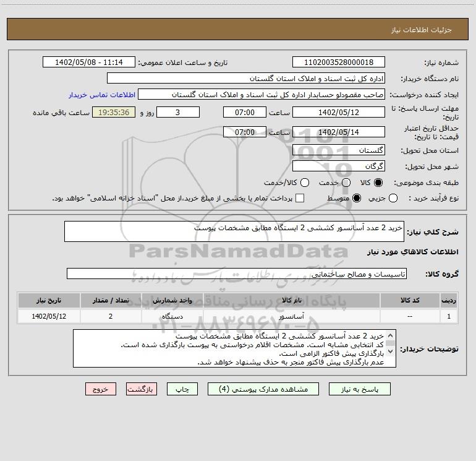Select the کالا/خدمت radio button
This screenshot has height=461, width=476.
pos(305,183)
